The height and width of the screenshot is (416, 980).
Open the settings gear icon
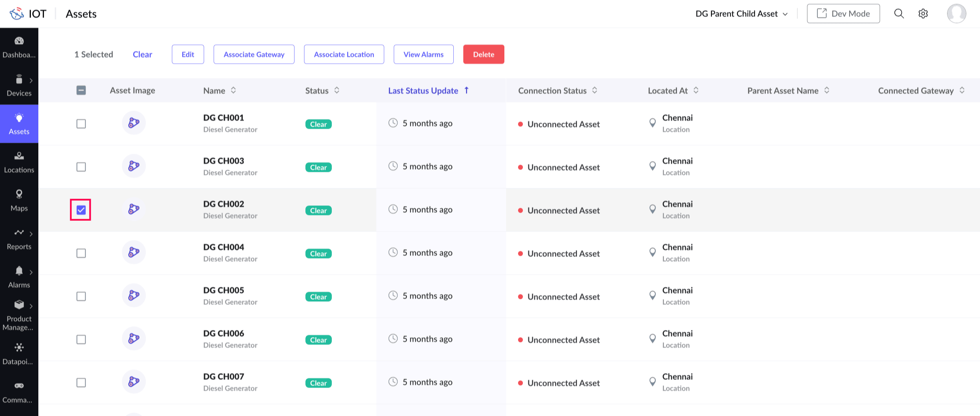[923, 14]
